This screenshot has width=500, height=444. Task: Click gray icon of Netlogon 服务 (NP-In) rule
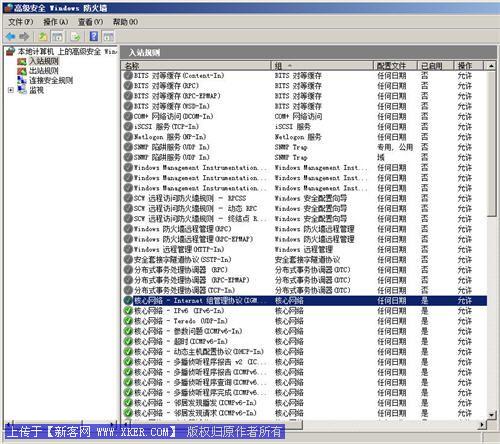[128, 137]
